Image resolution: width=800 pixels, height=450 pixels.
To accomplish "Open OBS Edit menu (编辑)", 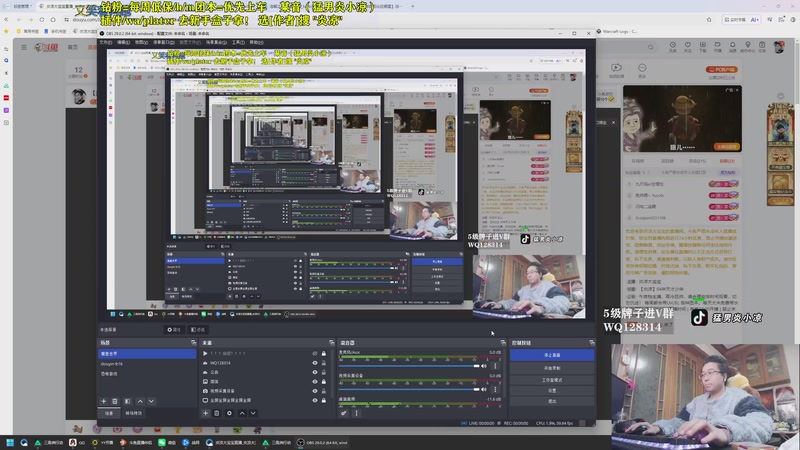I will pyautogui.click(x=123, y=42).
